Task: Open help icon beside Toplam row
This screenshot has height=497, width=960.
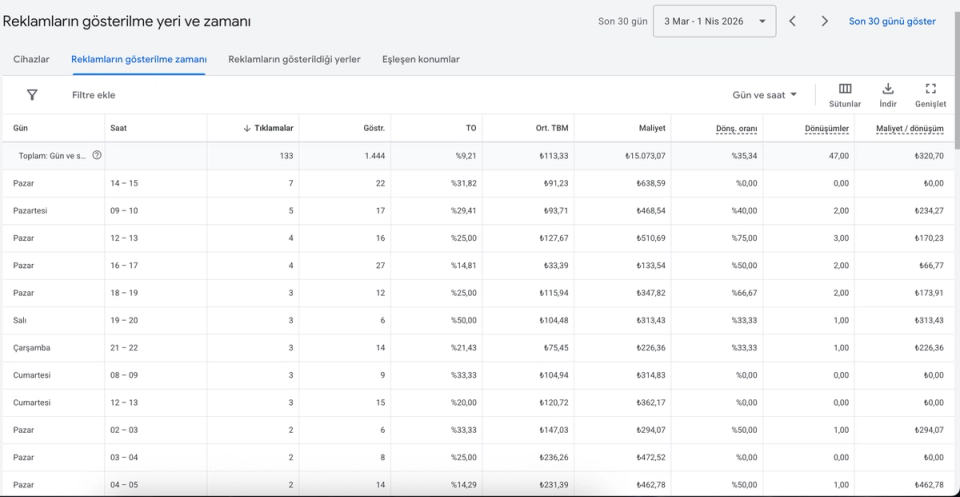Action: coord(97,155)
